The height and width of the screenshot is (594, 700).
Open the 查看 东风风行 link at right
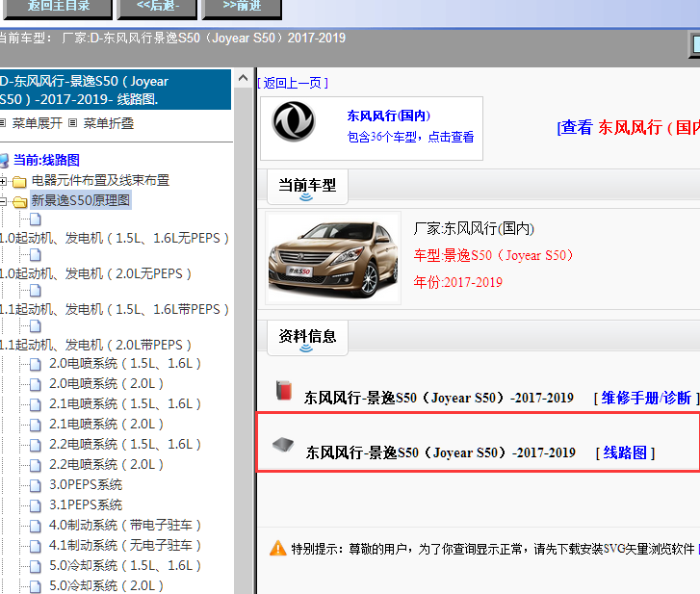(629, 128)
